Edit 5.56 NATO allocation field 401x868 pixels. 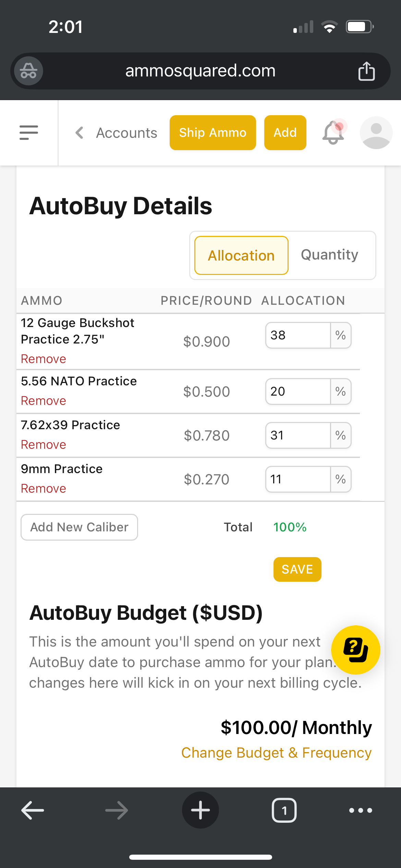[x=298, y=391]
